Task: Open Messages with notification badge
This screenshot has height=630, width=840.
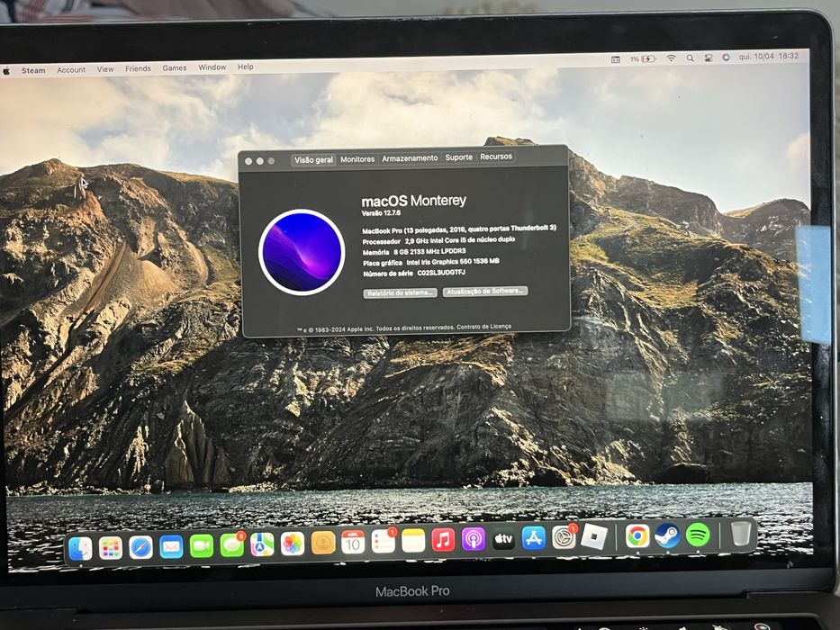Action: coord(232,544)
